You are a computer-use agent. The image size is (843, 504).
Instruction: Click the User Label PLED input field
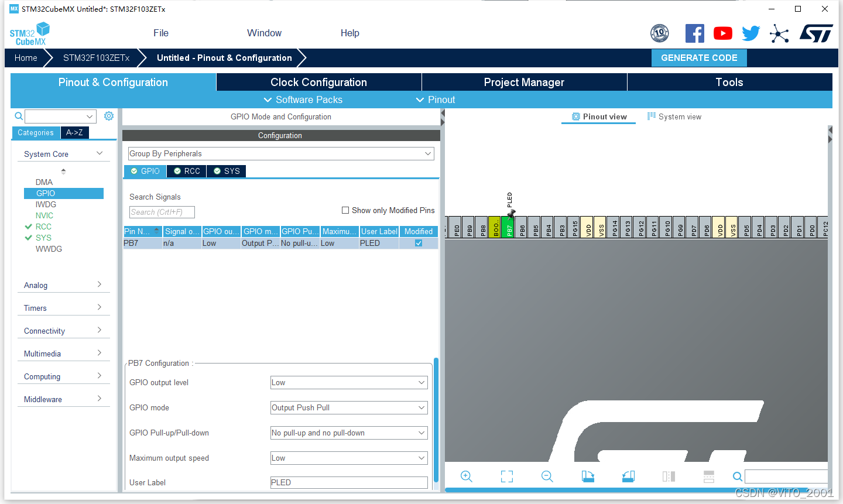(349, 482)
